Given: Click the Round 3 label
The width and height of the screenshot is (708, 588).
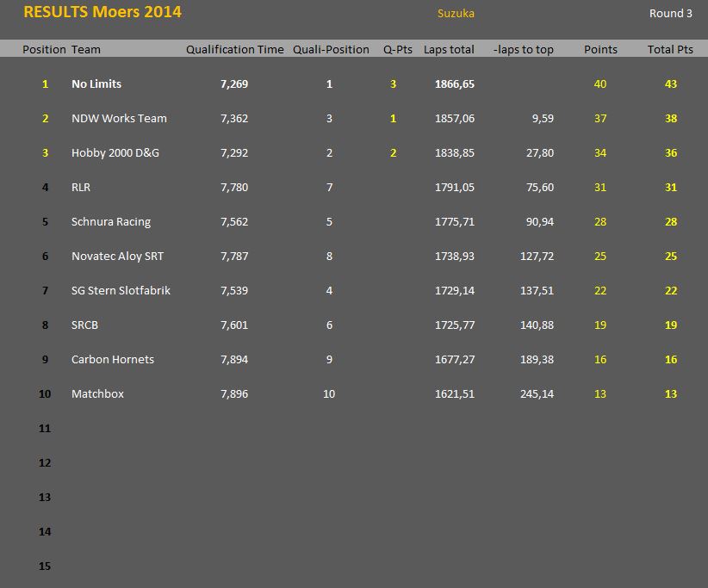Looking at the screenshot, I should (x=670, y=14).
